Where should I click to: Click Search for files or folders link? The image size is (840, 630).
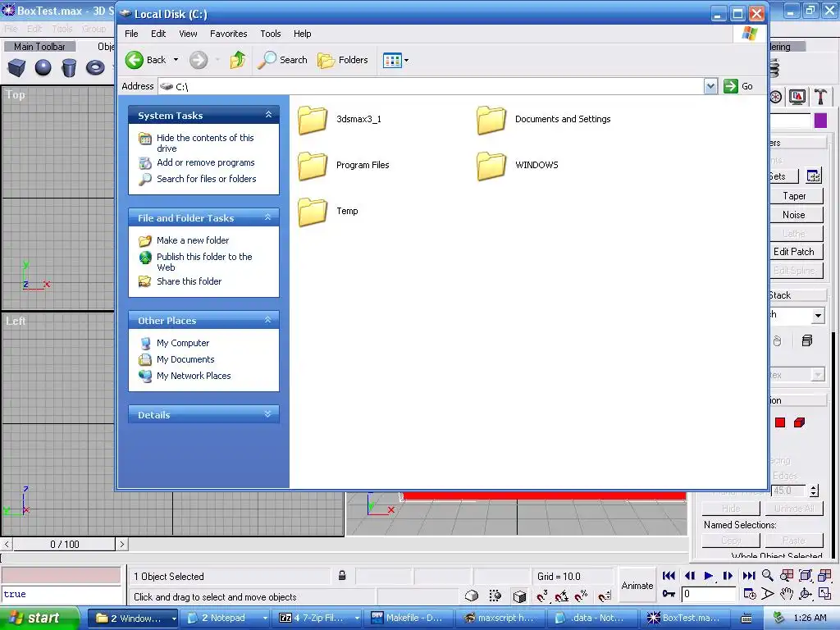pyautogui.click(x=206, y=179)
